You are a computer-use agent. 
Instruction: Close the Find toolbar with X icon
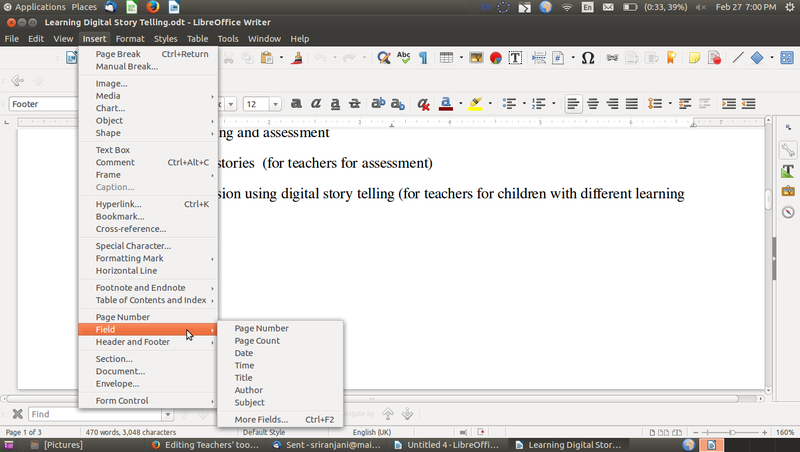click(17, 414)
